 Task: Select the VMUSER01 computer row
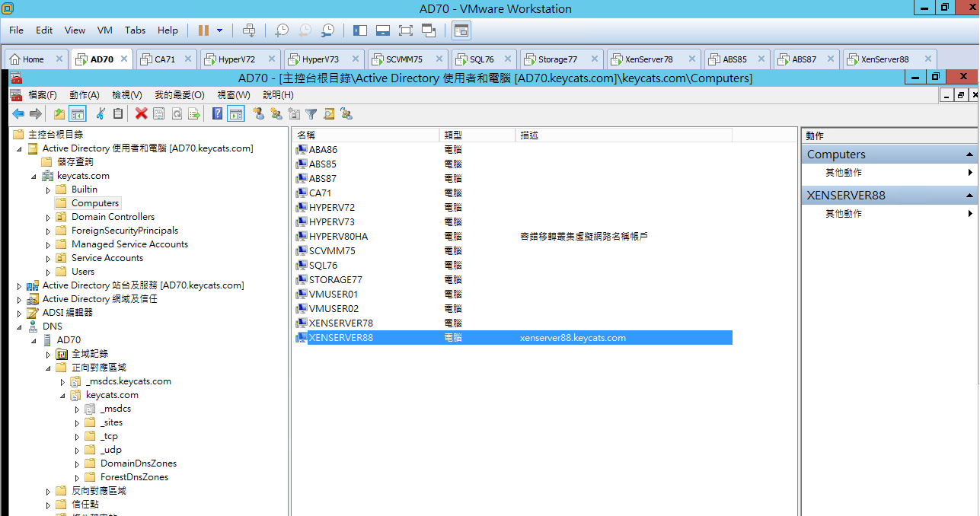(x=512, y=295)
